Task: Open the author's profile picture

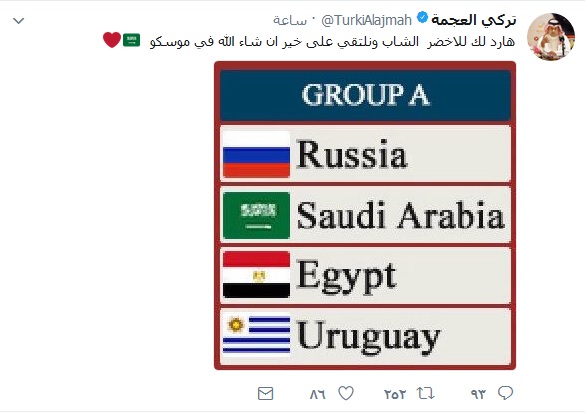Action: (x=551, y=37)
